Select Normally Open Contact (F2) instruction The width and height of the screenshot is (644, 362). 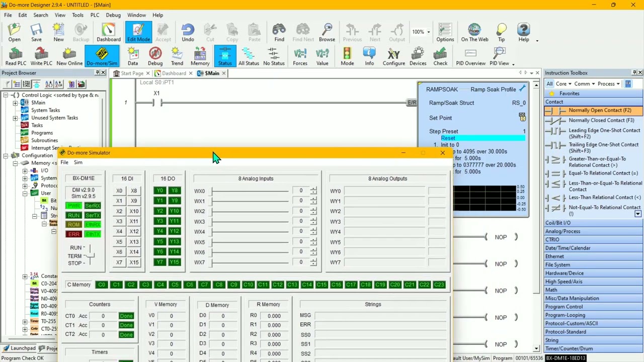[594, 110]
